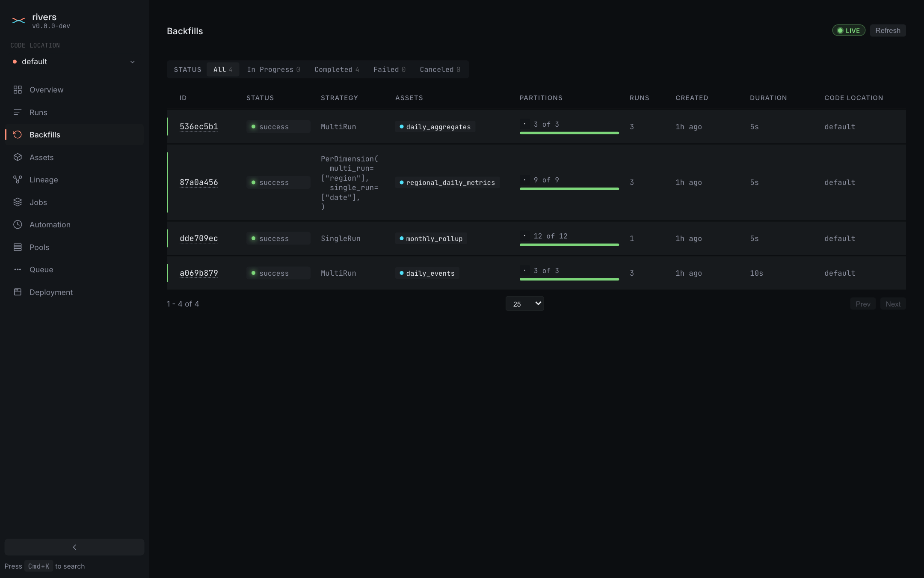Click the success badge for 87a0a456
Viewport: 924px width, 578px height.
click(x=278, y=182)
